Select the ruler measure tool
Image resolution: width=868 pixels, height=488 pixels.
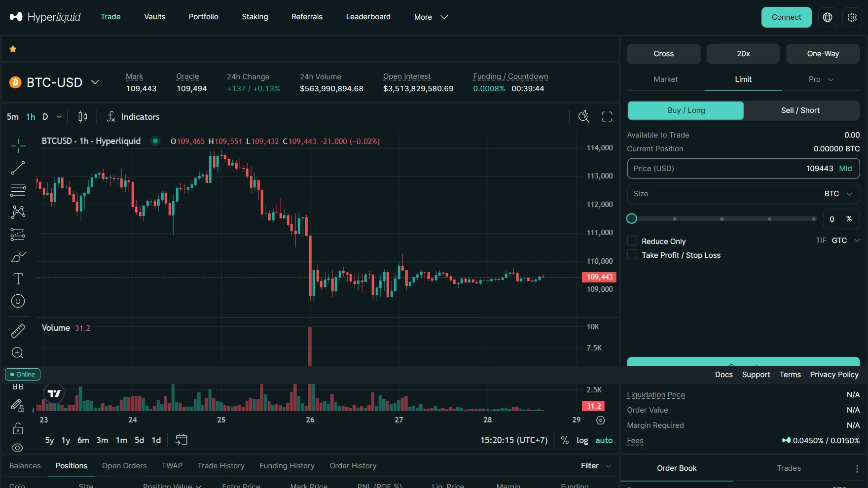(x=18, y=331)
